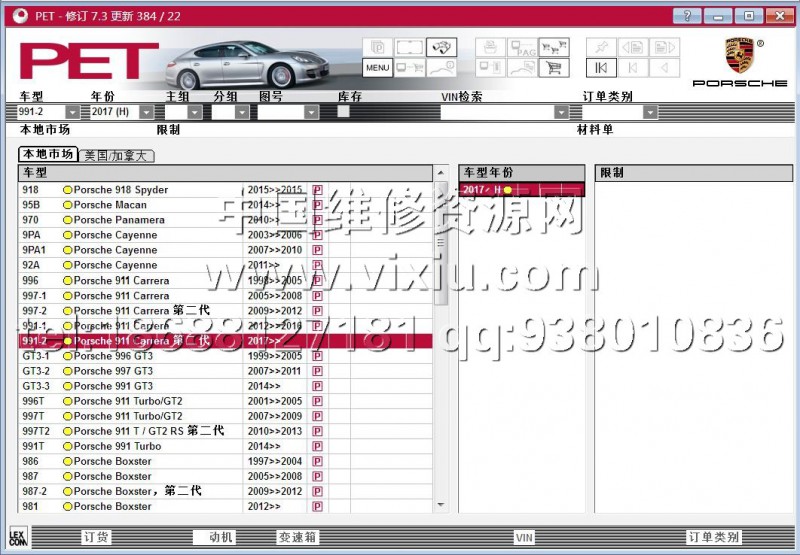Click the 订货 bottom button
The width and height of the screenshot is (800, 555).
(96, 537)
